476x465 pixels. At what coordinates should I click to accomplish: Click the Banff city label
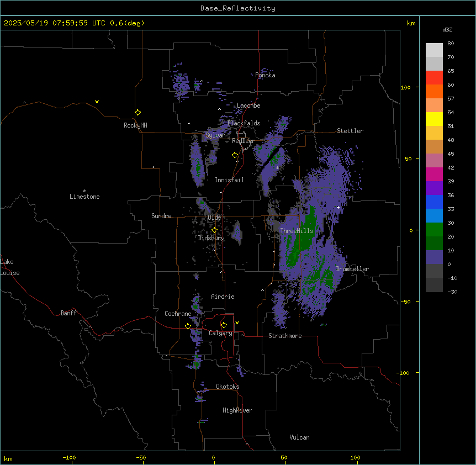[68, 313]
